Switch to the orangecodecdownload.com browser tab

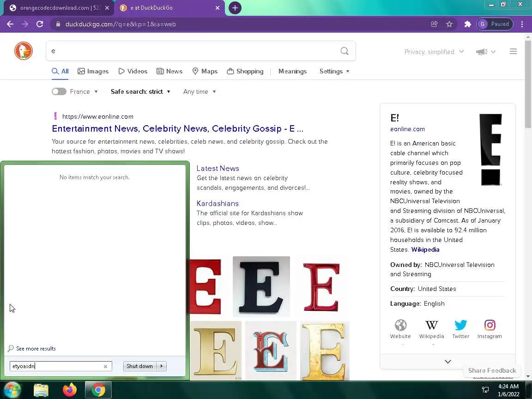(58, 8)
